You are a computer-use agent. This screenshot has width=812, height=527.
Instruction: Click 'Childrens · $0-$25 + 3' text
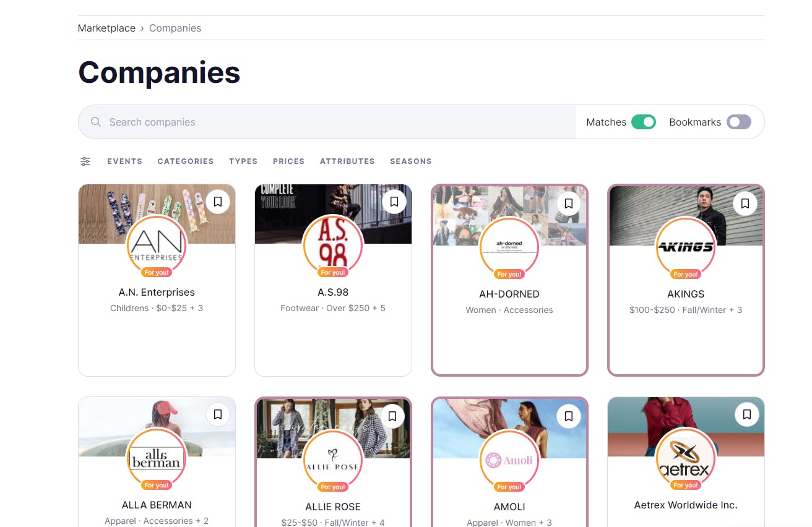tap(157, 308)
